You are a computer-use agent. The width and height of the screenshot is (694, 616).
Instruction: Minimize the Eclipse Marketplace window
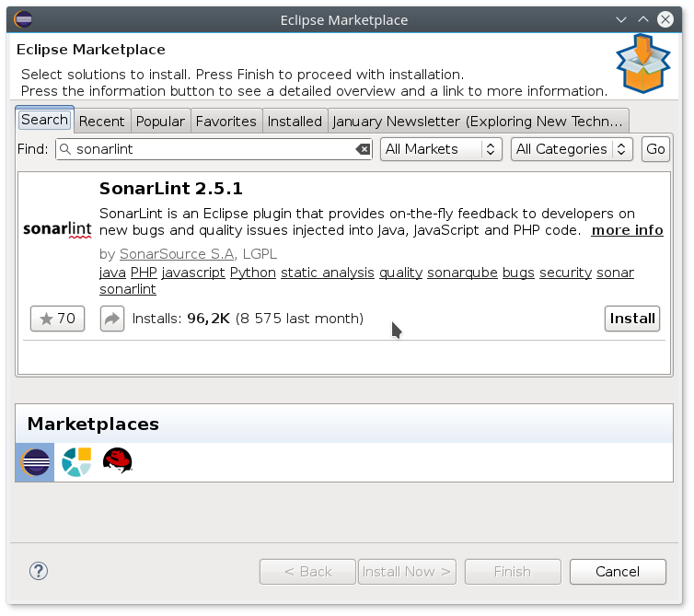(x=621, y=19)
